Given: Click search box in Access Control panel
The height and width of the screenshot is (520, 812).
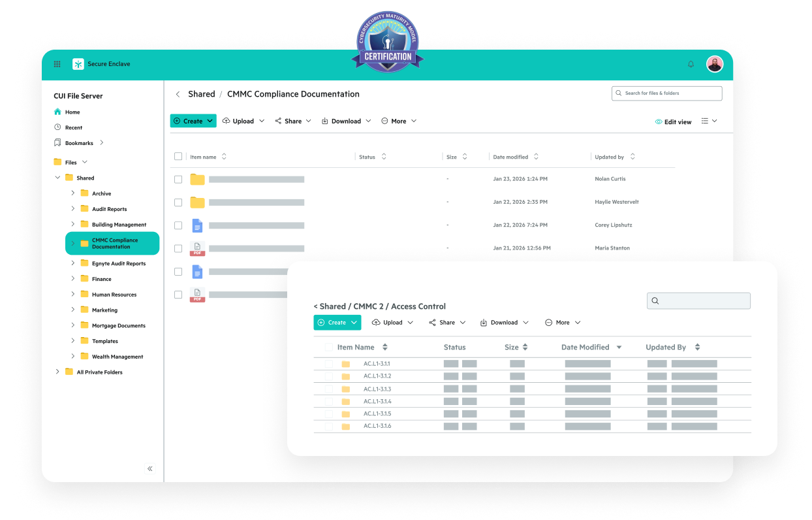Looking at the screenshot, I should coord(698,301).
